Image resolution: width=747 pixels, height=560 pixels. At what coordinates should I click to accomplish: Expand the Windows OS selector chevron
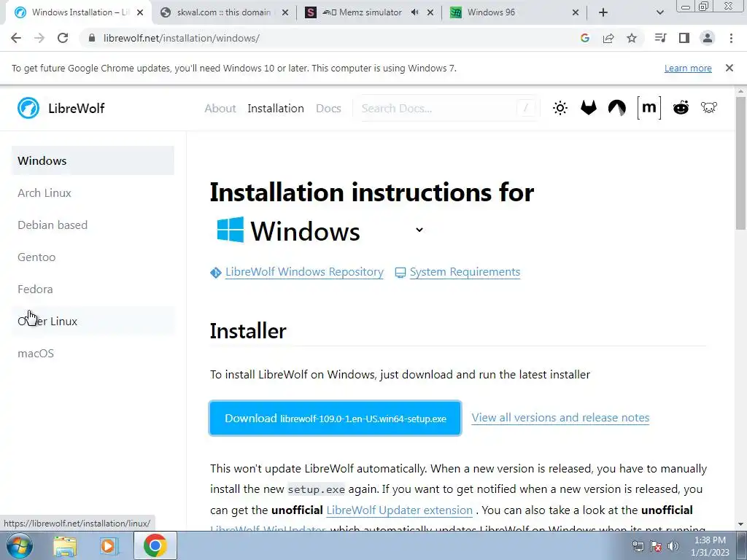[419, 230]
